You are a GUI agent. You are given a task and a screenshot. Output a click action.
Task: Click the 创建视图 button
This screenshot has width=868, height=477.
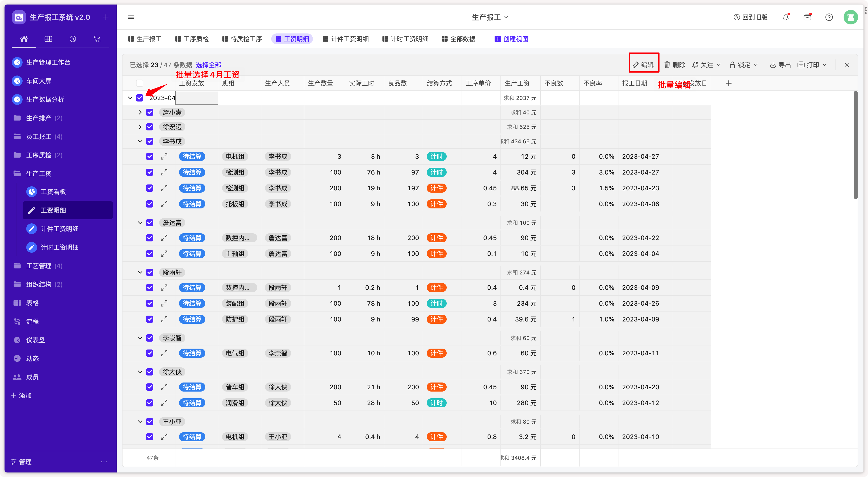511,39
